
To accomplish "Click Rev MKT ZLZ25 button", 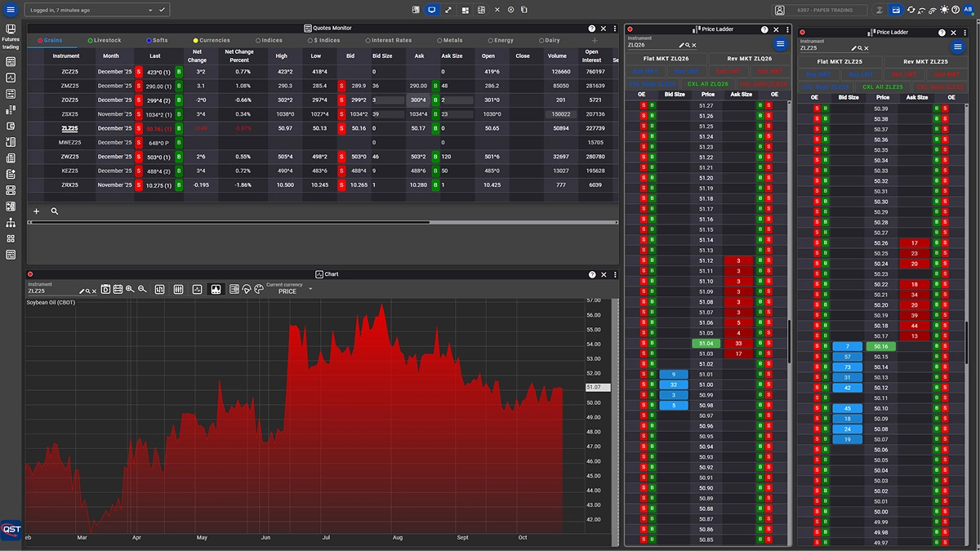I will click(x=926, y=61).
